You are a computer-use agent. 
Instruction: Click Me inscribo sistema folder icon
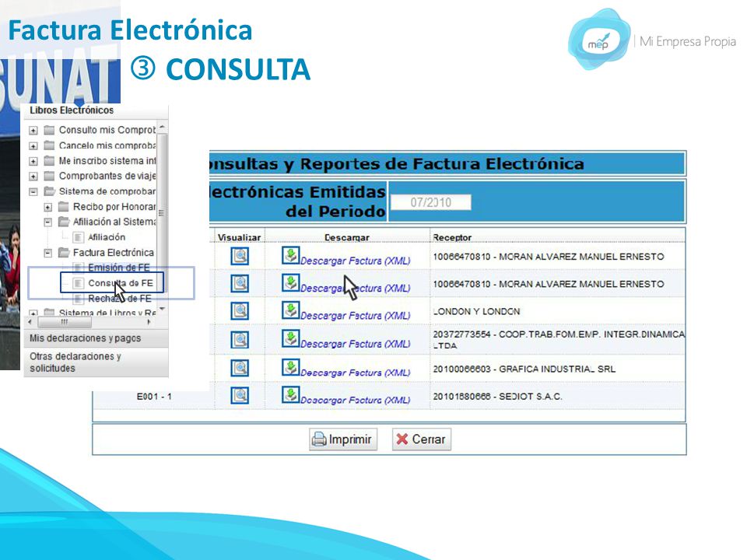click(x=49, y=160)
